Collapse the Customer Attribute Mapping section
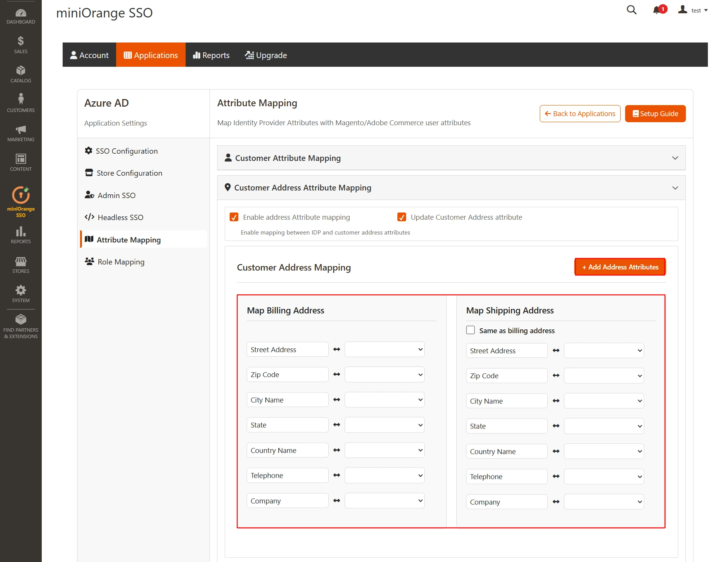The width and height of the screenshot is (728, 562). [675, 158]
